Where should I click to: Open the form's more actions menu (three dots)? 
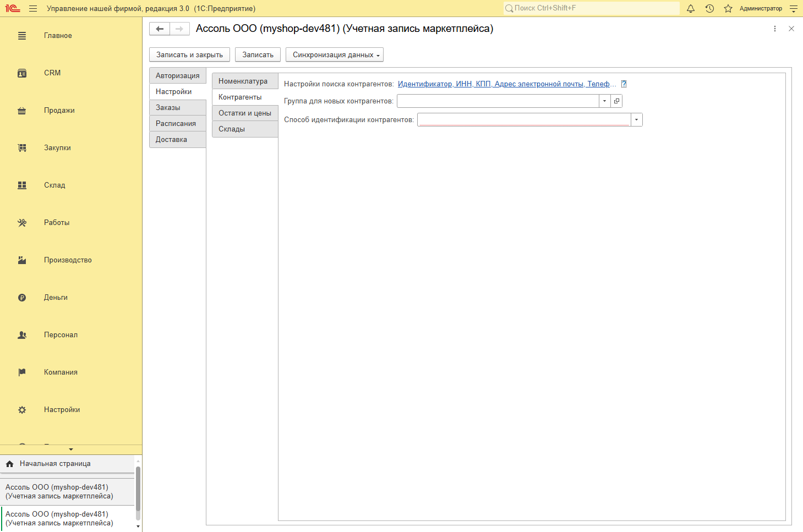[775, 29]
